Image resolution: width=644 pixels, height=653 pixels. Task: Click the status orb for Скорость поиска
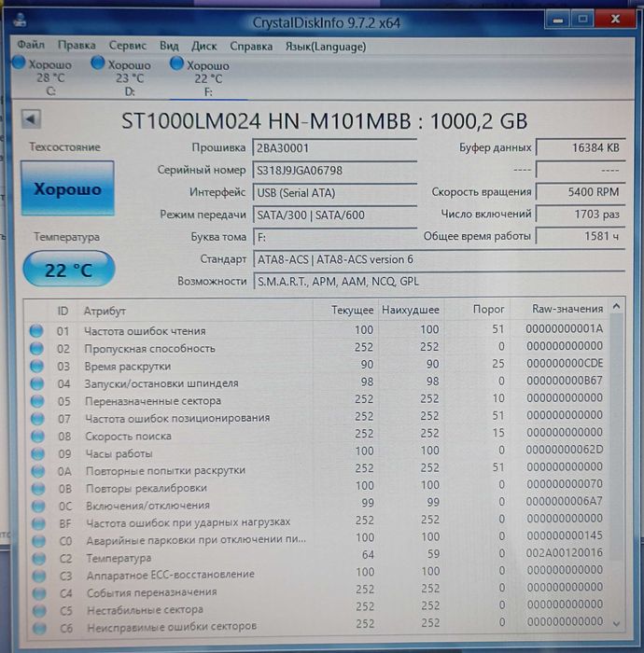37,436
